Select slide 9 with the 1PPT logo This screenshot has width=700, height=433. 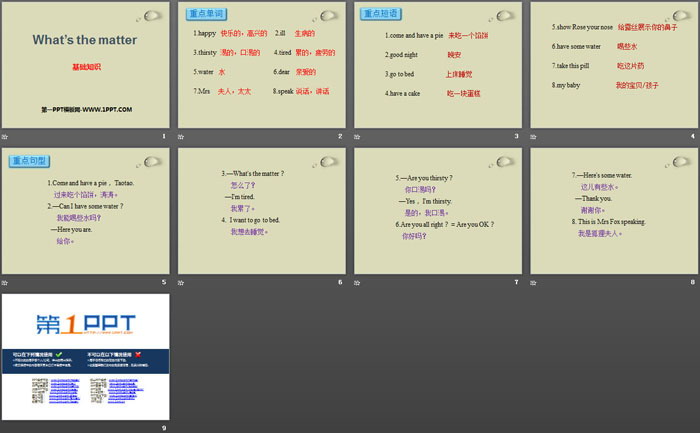[x=86, y=357]
